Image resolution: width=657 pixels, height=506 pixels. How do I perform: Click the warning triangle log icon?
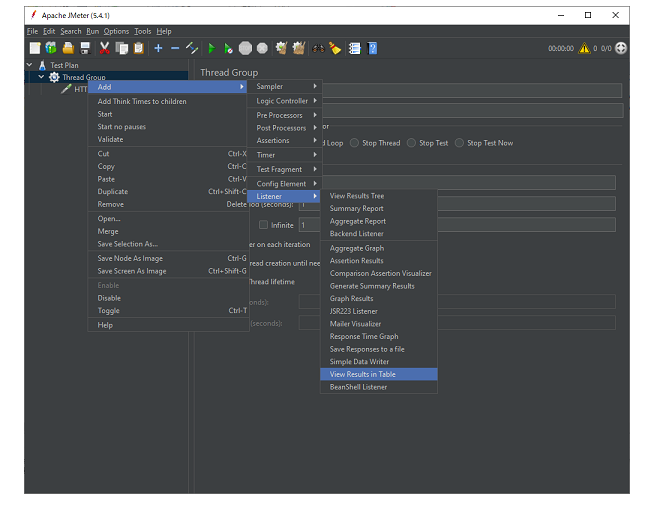point(584,48)
